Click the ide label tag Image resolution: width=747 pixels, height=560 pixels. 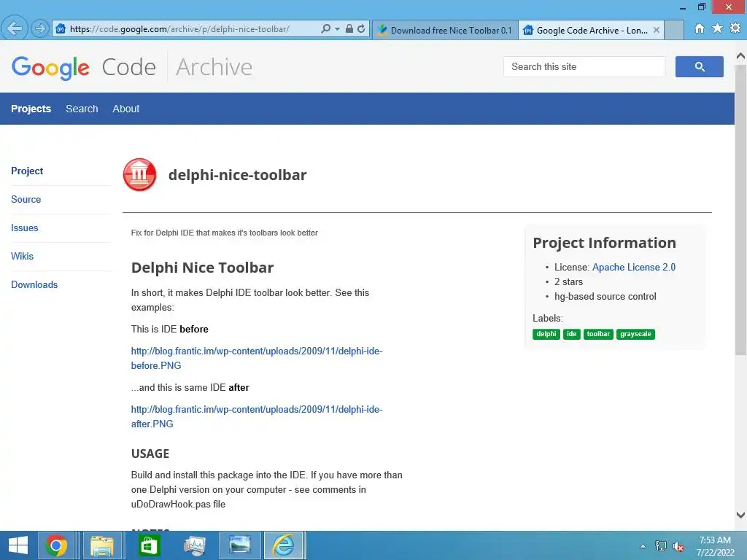[x=572, y=334]
